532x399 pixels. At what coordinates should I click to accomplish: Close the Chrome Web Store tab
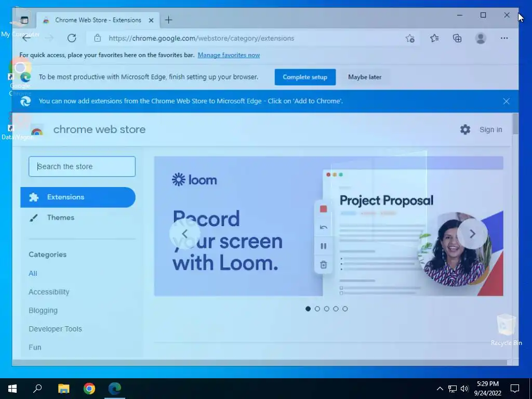tap(151, 20)
